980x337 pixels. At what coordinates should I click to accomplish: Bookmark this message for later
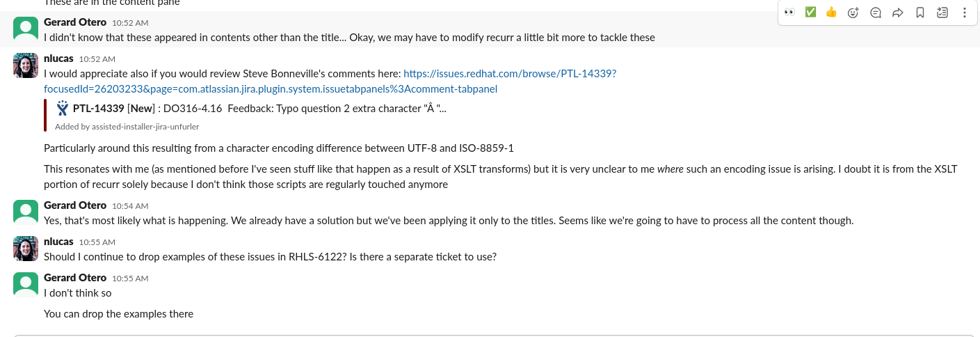pyautogui.click(x=919, y=13)
